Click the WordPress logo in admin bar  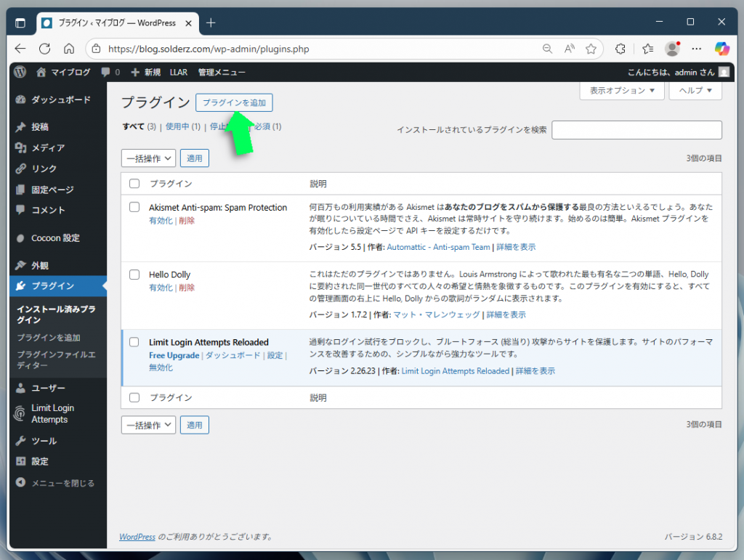pyautogui.click(x=20, y=72)
